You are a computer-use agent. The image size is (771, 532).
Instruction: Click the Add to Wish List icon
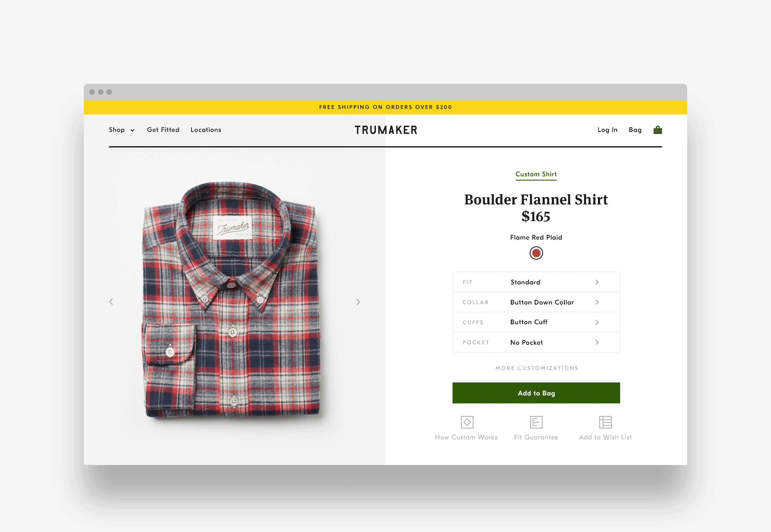point(605,422)
